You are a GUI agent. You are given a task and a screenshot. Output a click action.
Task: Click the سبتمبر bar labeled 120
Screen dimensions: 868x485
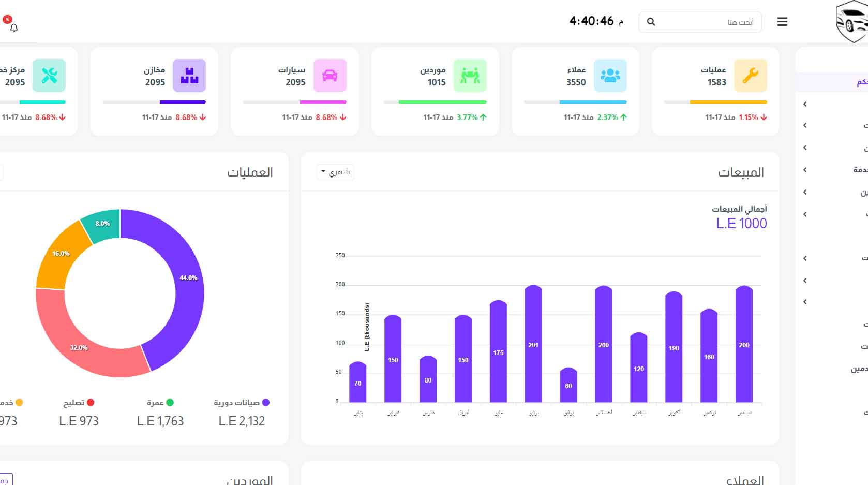click(639, 368)
